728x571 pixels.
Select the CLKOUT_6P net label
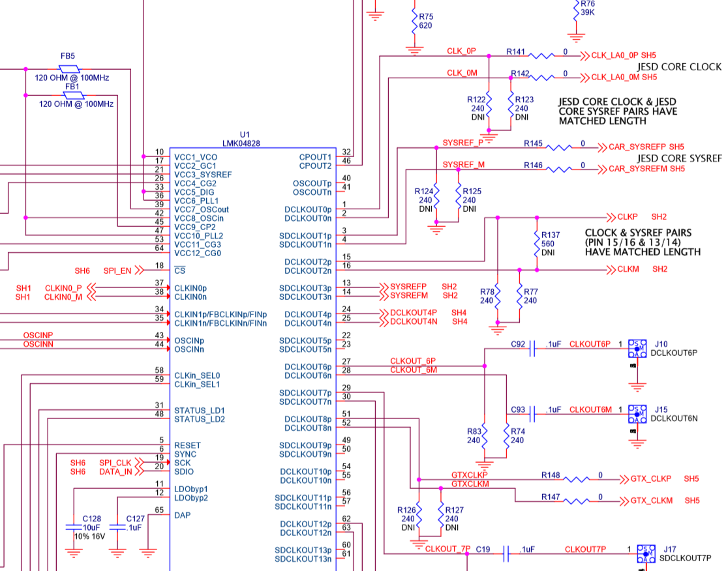(413, 361)
